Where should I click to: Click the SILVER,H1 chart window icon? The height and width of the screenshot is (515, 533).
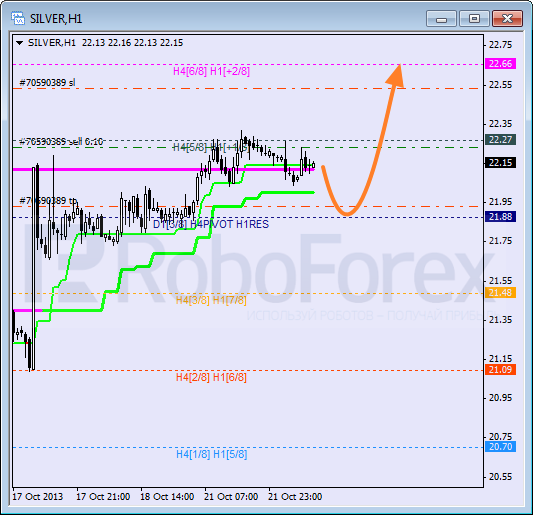coord(18,18)
